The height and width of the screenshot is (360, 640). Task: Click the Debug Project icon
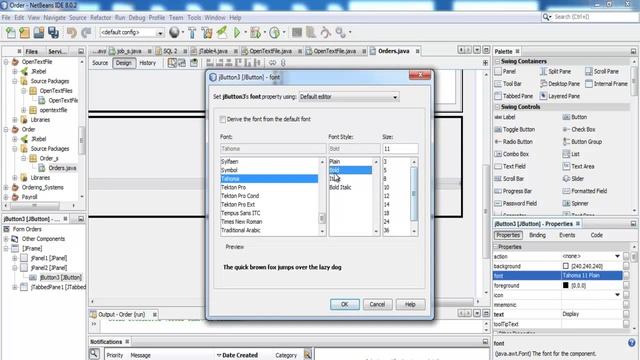point(256,32)
